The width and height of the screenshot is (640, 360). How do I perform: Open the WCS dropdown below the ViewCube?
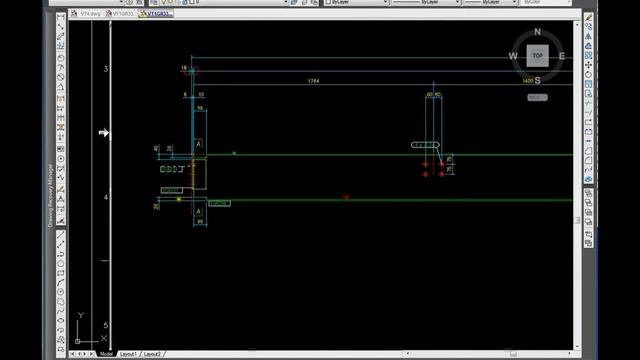(x=537, y=98)
